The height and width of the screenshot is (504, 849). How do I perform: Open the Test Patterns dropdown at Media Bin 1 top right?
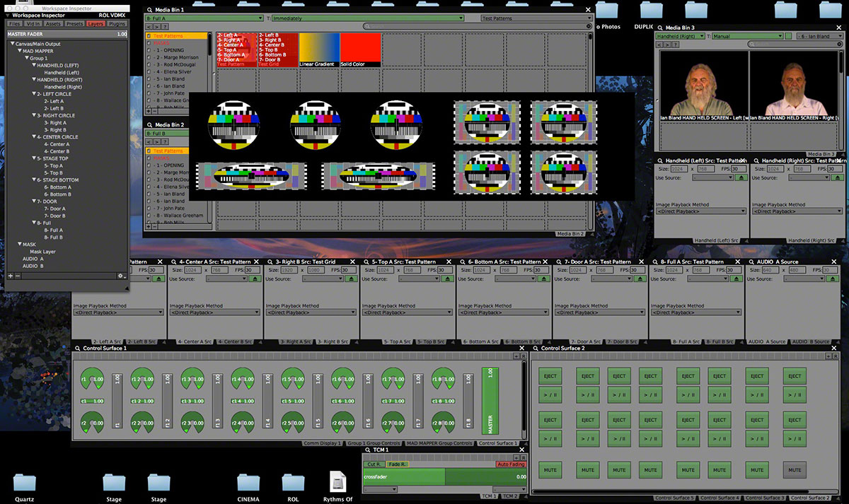[536, 18]
